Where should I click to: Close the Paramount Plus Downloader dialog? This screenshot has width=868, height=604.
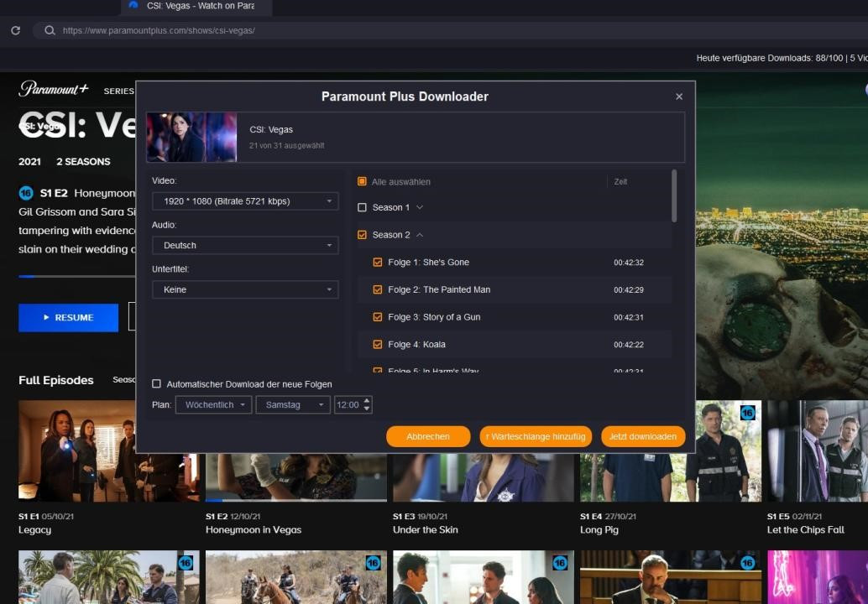tap(678, 96)
